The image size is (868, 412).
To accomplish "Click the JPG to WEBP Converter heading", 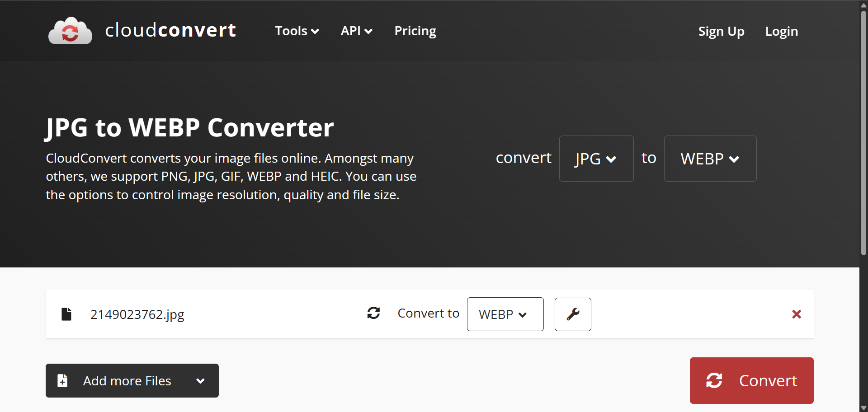I will pyautogui.click(x=189, y=128).
